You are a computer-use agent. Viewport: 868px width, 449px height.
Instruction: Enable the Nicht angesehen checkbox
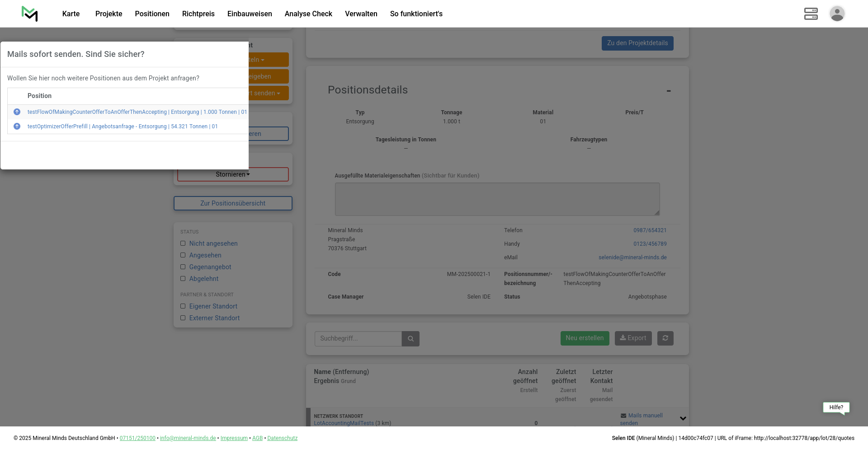183,243
